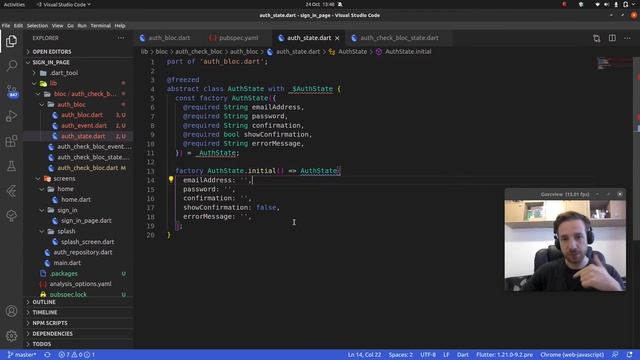Open the File menu

[x=6, y=25]
